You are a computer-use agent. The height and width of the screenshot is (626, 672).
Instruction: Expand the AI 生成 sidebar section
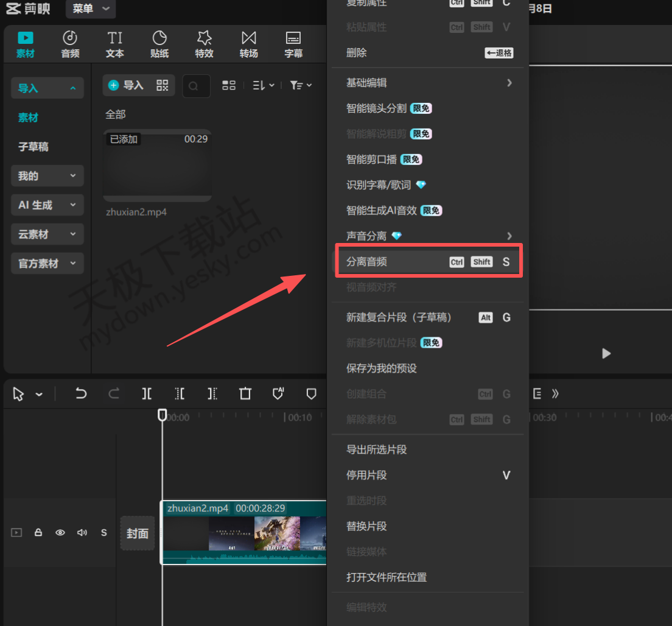[47, 205]
